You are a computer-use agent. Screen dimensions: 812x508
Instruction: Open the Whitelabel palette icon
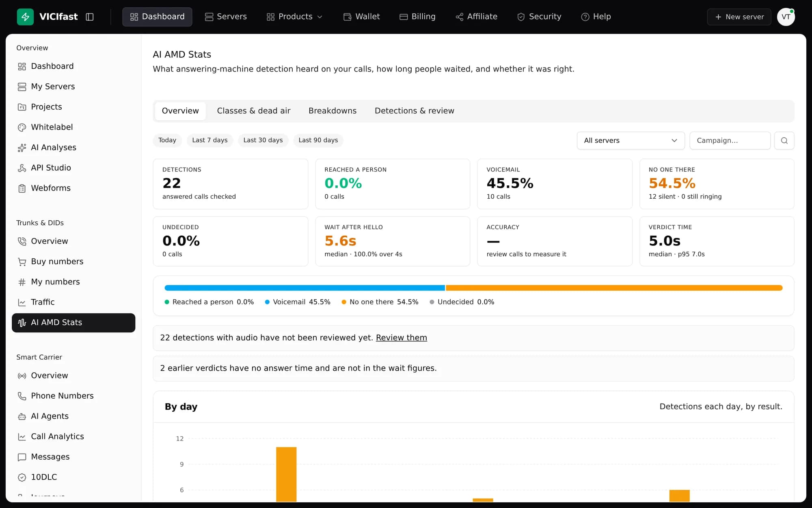(x=22, y=127)
